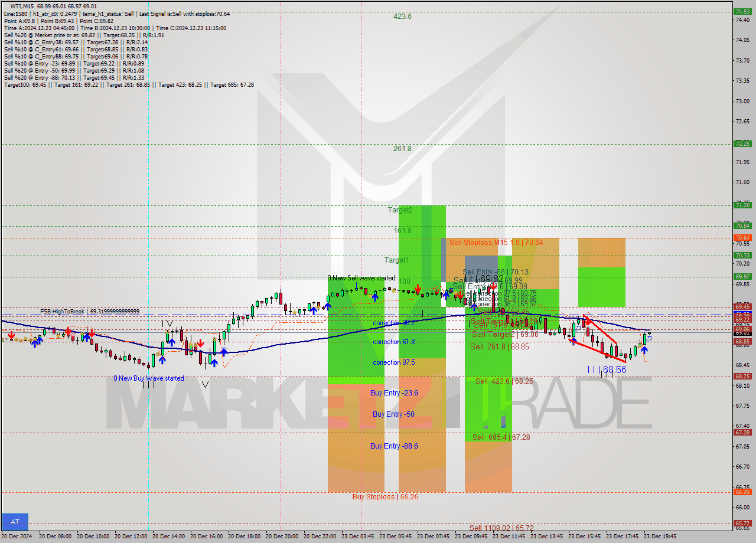Select the 'Sell Stoploss M15 1.9 | 70.64' label
Viewport: 756px width, 543px height.
tap(496, 242)
